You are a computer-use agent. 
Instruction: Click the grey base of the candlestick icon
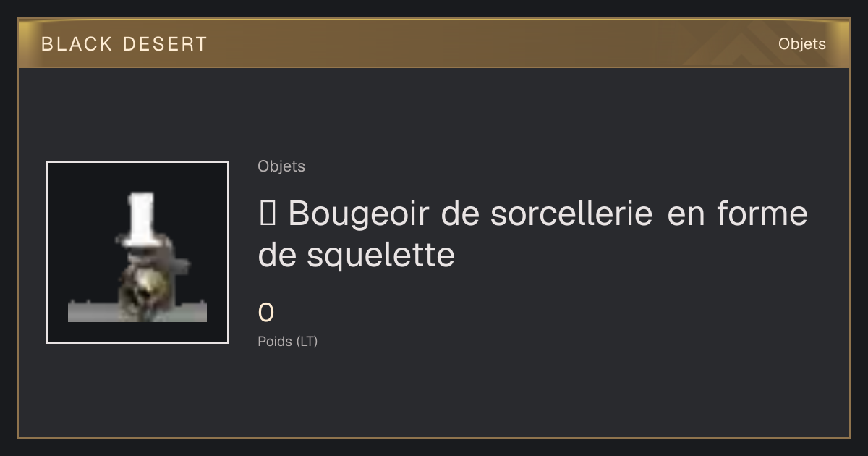[137, 312]
